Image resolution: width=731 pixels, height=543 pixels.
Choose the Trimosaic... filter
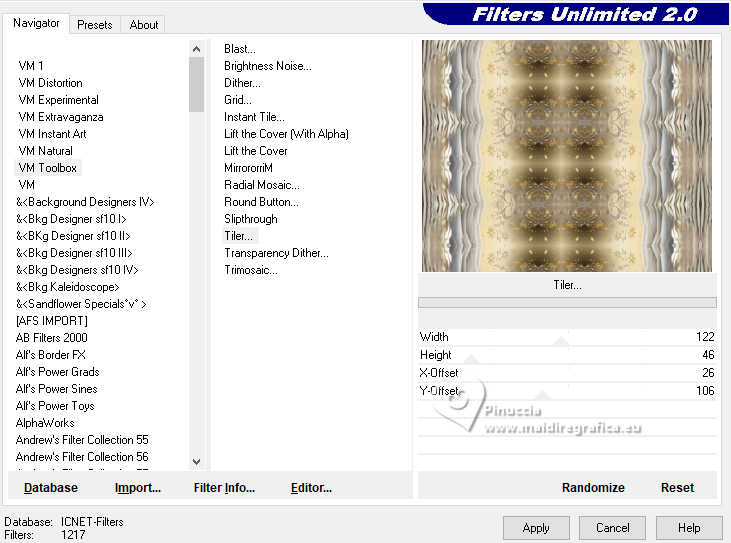point(251,270)
